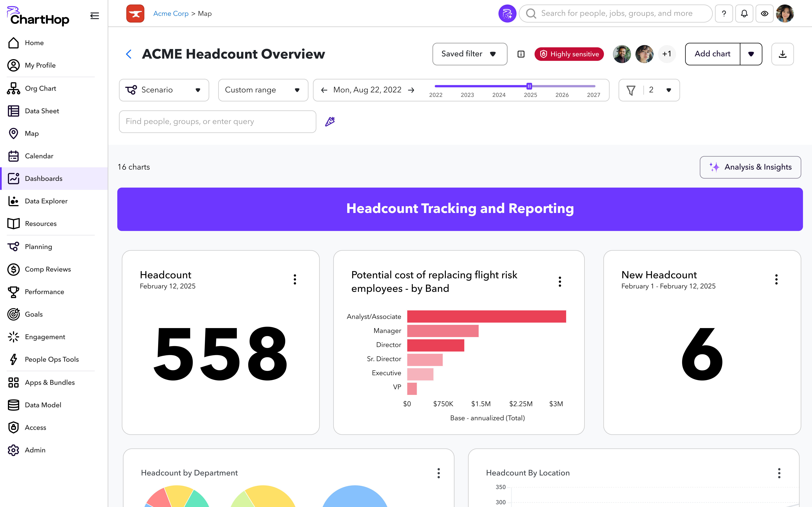Collapse the sidebar with the hamburger icon
The height and width of the screenshot is (507, 812).
pos(95,16)
